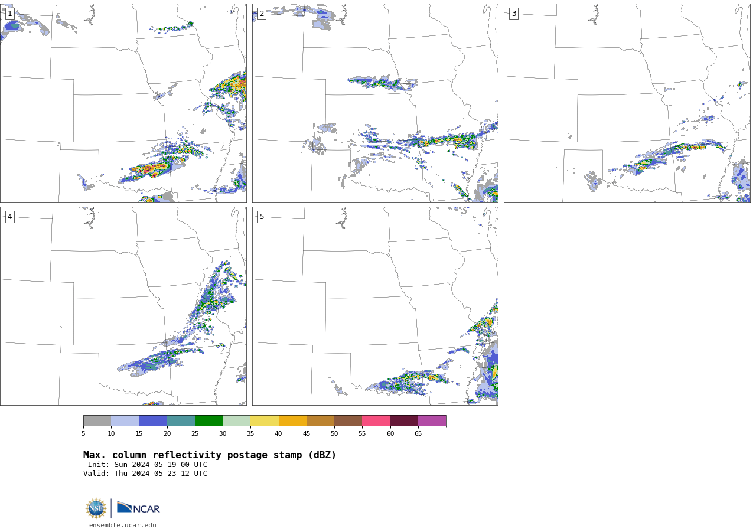Click the panel number label '3'
This screenshot has width=756, height=532.
(x=513, y=14)
